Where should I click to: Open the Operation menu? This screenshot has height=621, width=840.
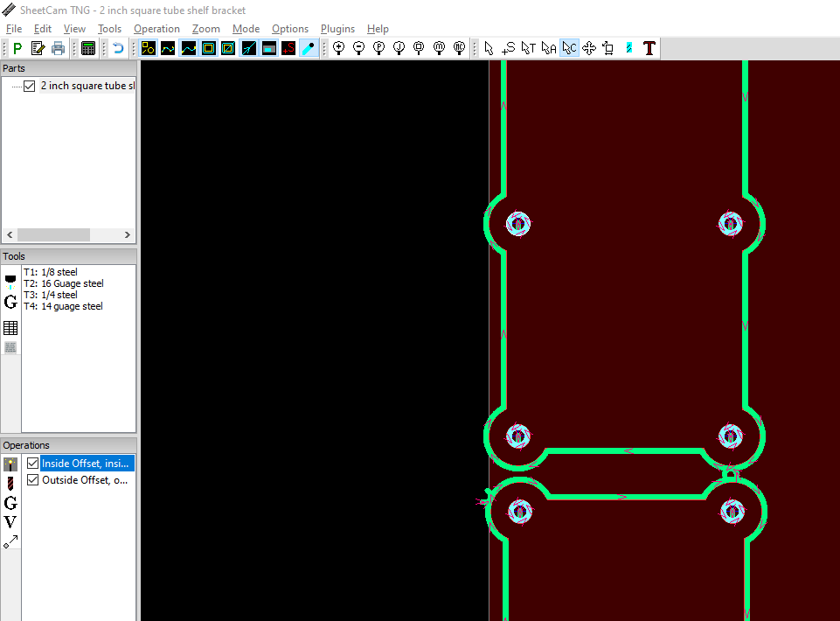[156, 29]
